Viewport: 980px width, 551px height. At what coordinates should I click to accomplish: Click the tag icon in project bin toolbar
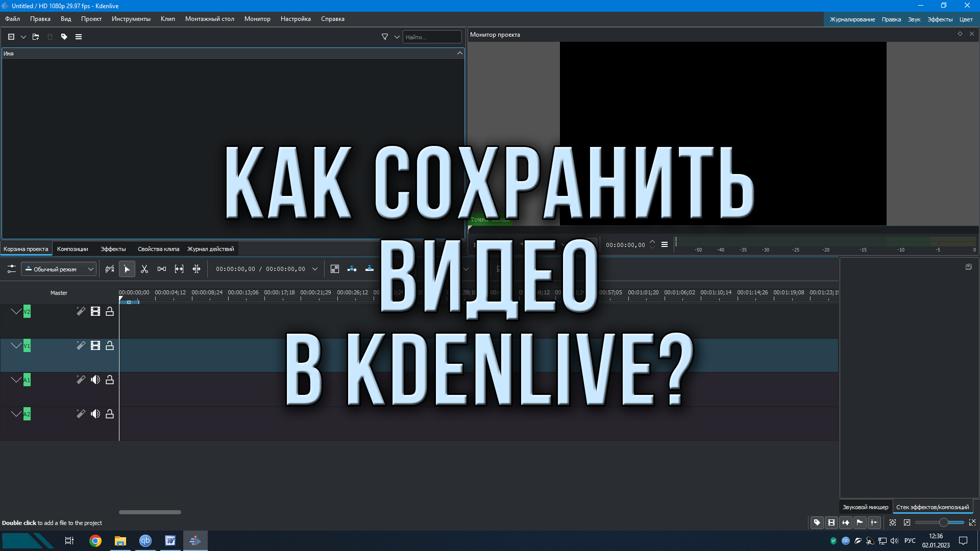click(64, 37)
